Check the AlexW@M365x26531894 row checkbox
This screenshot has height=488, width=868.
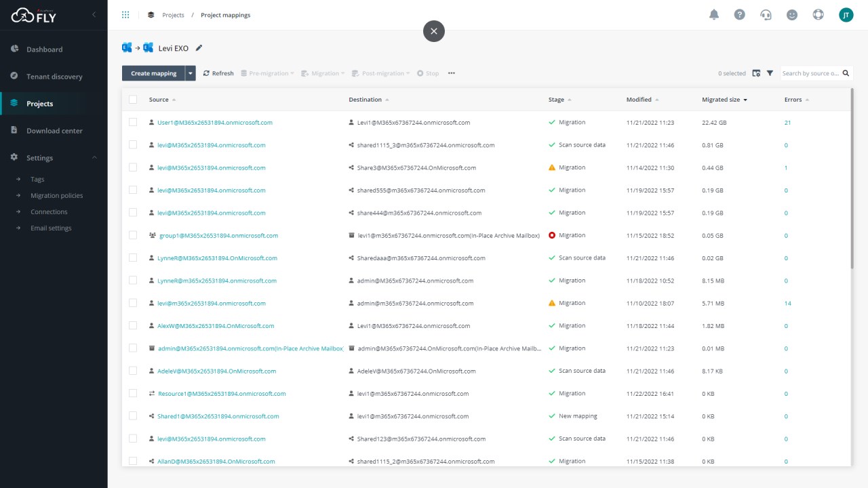pos(133,326)
